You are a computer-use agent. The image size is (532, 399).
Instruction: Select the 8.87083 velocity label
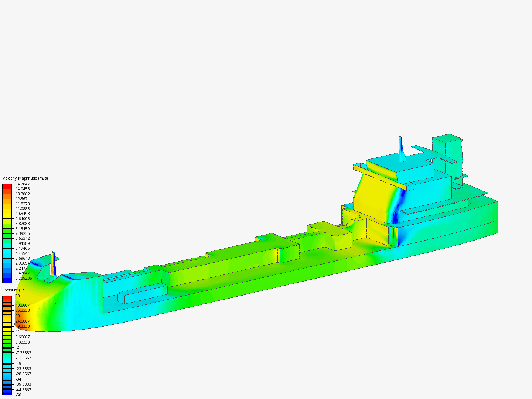pos(23,224)
